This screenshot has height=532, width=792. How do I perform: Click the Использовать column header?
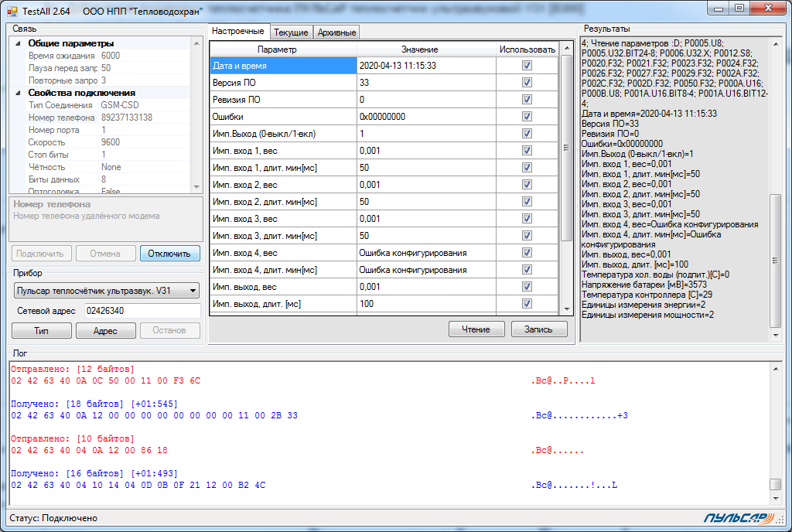(527, 49)
